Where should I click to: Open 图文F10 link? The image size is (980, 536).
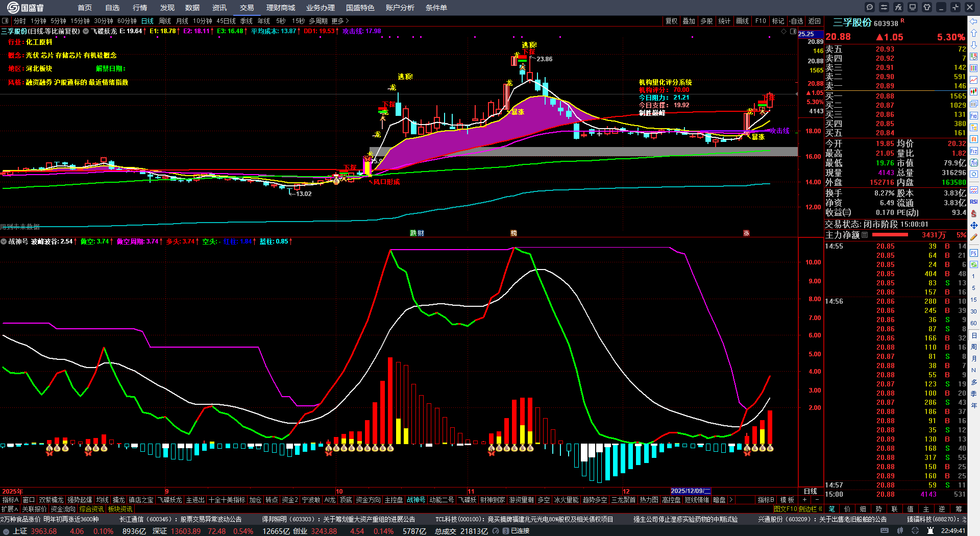(785, 509)
